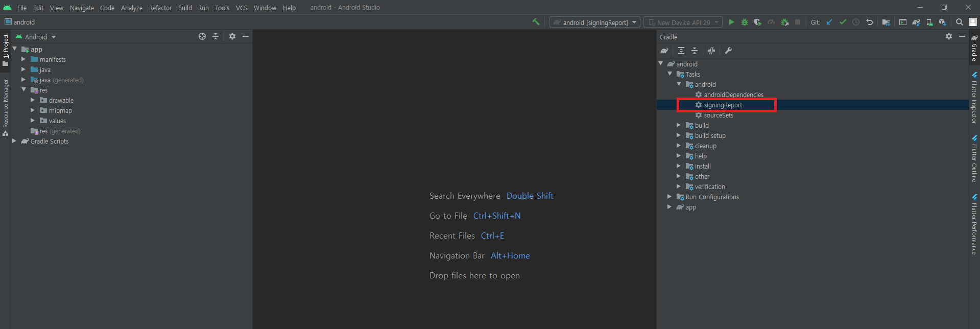Open the Android view selector dropdown

(x=36, y=37)
